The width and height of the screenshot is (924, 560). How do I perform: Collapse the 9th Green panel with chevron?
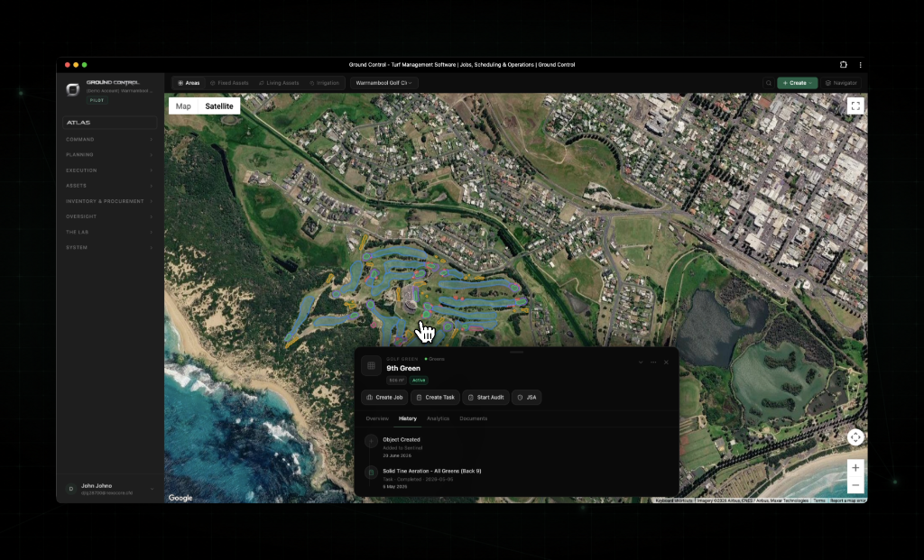[x=641, y=363]
